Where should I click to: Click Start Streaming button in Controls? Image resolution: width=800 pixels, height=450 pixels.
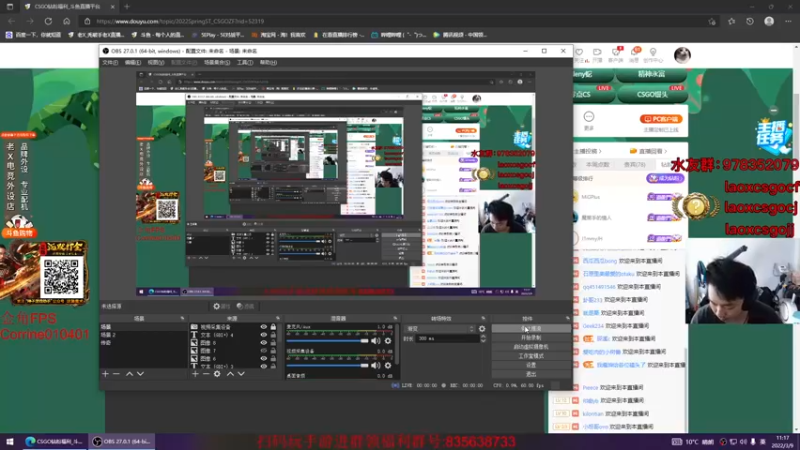coord(531,329)
